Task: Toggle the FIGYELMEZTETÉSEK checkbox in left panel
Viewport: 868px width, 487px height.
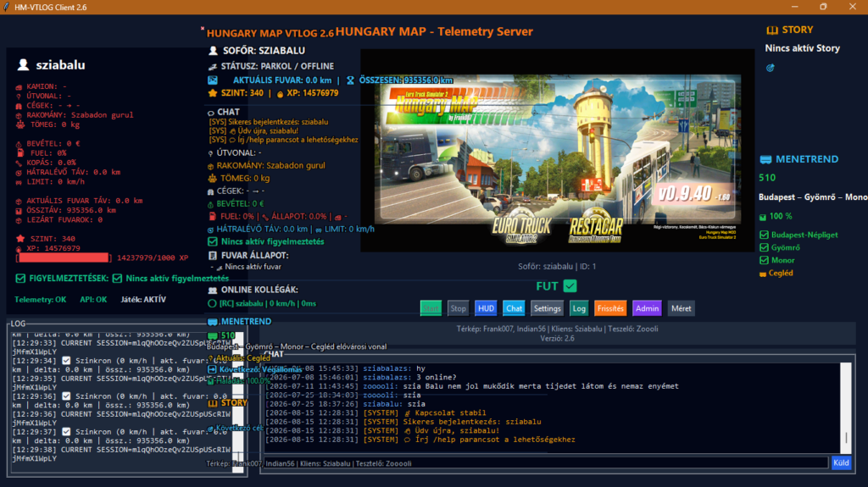Action: pyautogui.click(x=20, y=279)
